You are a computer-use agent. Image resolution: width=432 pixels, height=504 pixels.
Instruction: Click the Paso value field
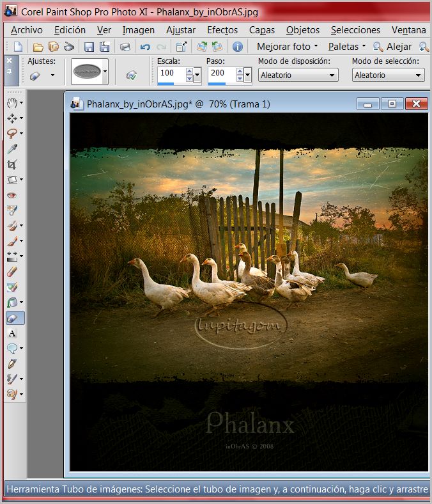(x=222, y=74)
